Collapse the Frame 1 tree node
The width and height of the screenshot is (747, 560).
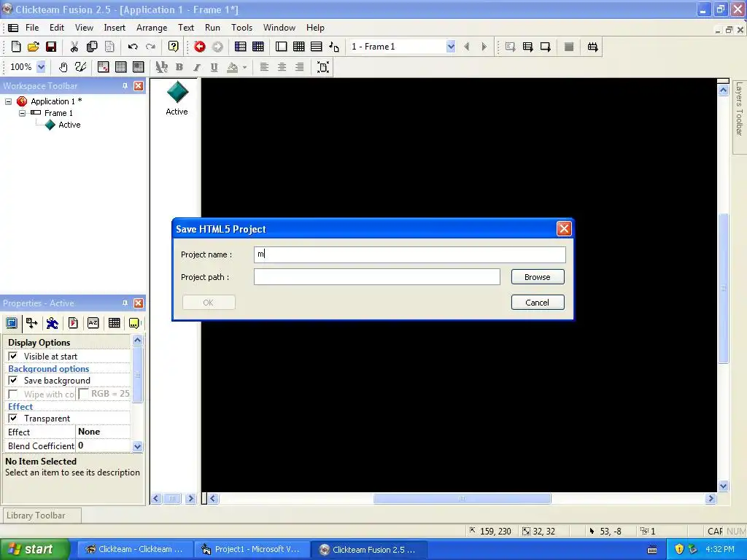coord(22,113)
